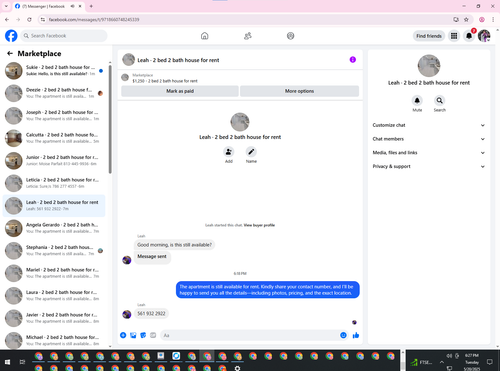Click More options button

tap(299, 91)
